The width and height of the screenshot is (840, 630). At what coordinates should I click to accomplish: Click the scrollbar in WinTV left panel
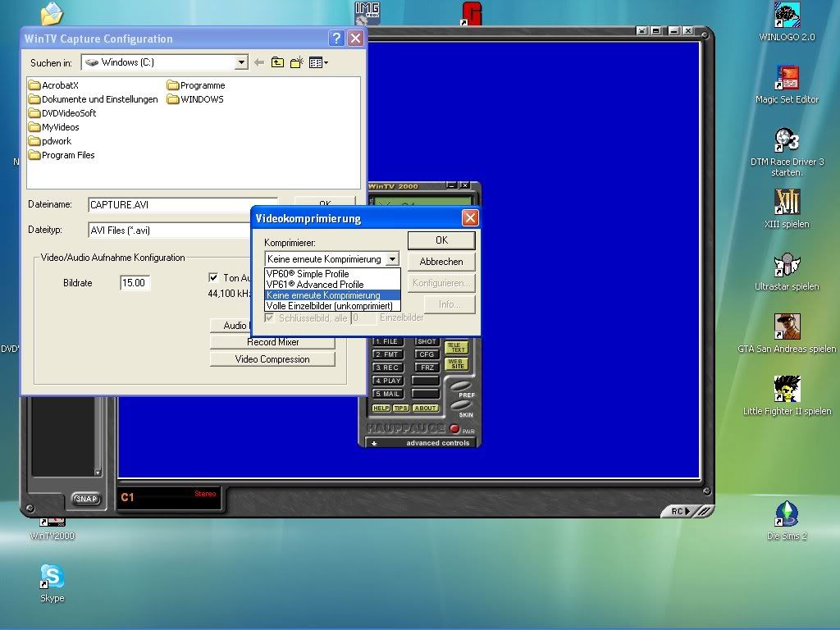point(98,436)
